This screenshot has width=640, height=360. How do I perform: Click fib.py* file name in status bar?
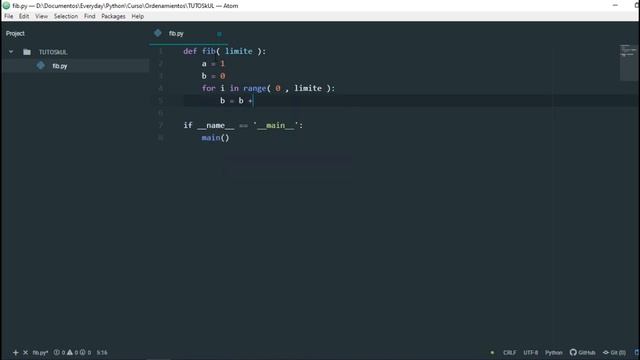pos(40,352)
